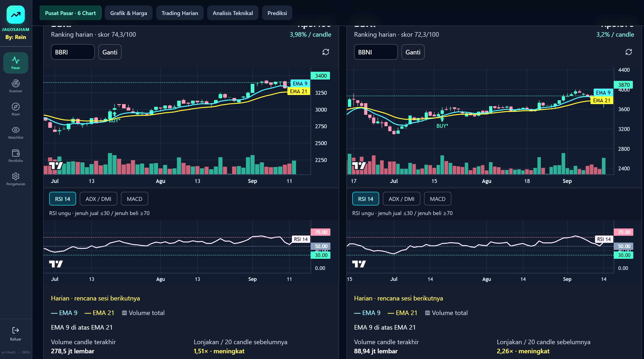Click BBRI Volume total legend entry
Viewport: 644px width, 359px height.
[143, 313]
